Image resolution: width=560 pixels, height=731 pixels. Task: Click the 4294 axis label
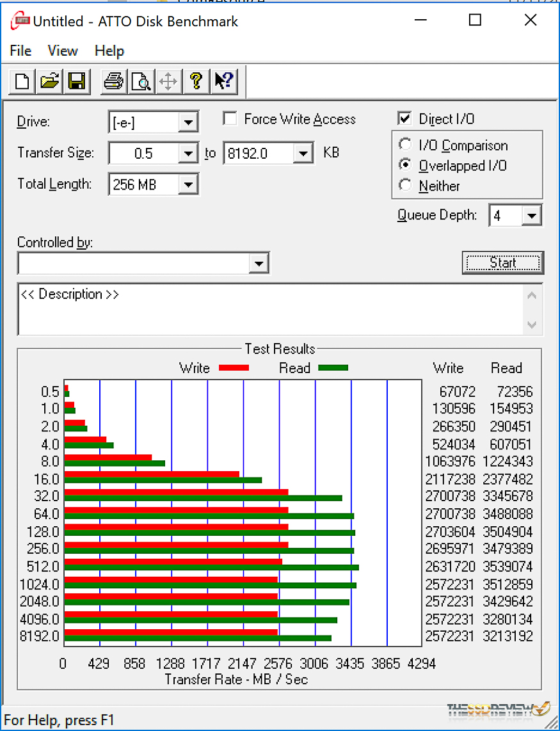coord(422,663)
